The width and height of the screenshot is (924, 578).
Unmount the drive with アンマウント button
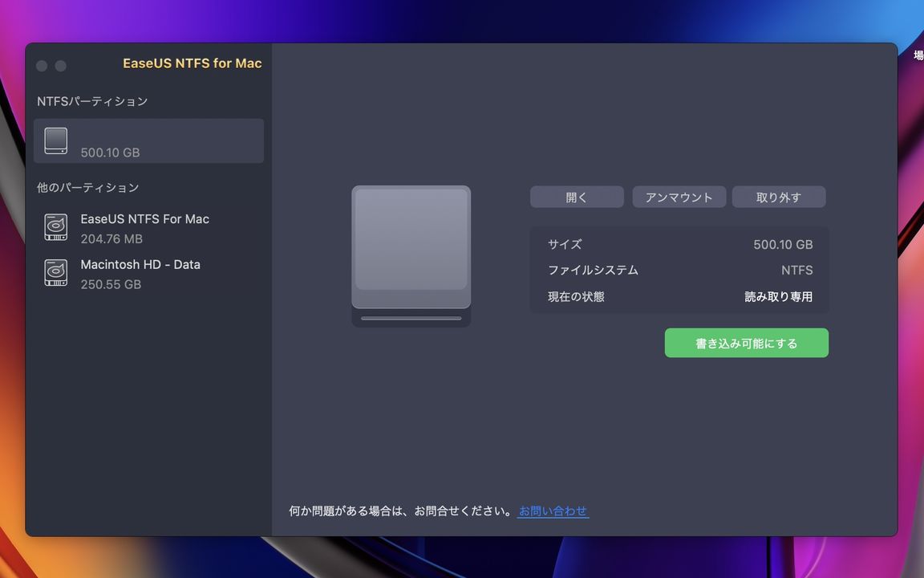(x=679, y=197)
